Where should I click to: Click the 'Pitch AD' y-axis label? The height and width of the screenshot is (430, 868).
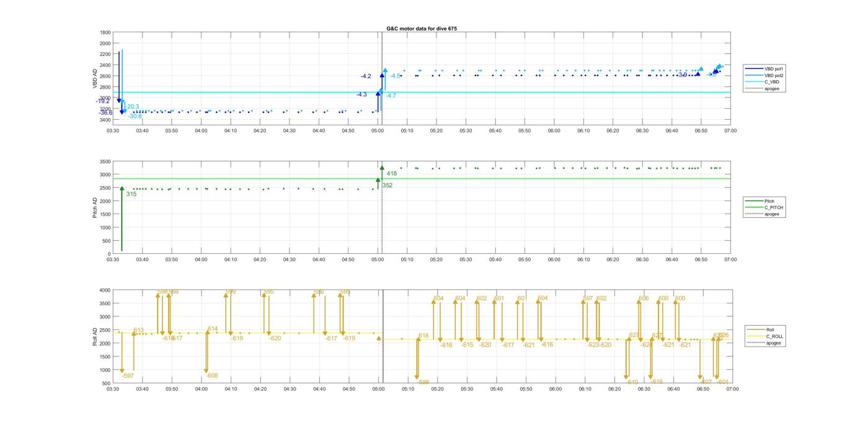point(95,207)
